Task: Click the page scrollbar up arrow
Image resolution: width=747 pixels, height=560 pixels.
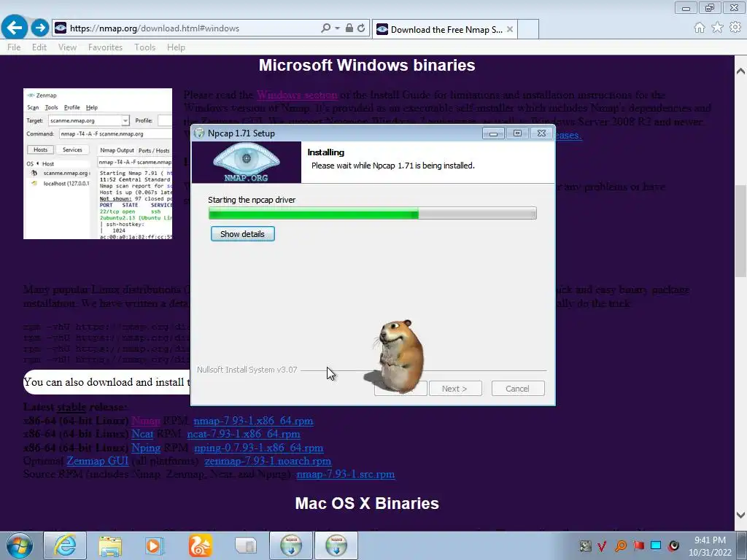Action: (x=740, y=71)
